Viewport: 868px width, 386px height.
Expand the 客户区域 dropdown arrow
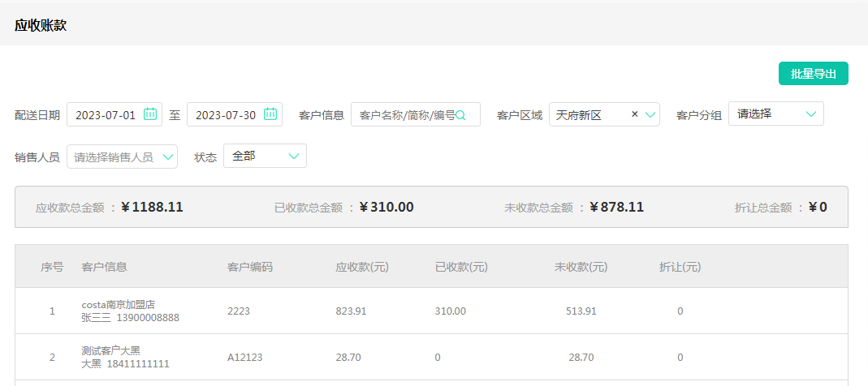tap(650, 115)
